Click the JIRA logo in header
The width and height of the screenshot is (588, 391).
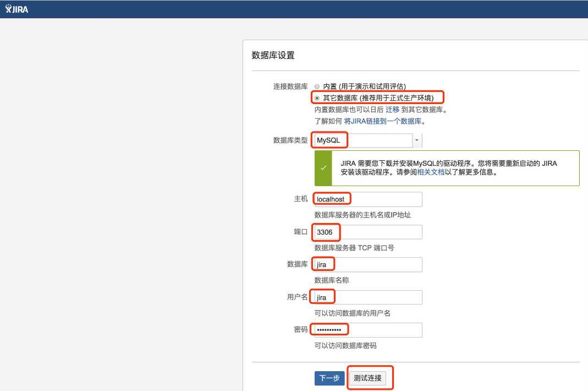(x=17, y=9)
